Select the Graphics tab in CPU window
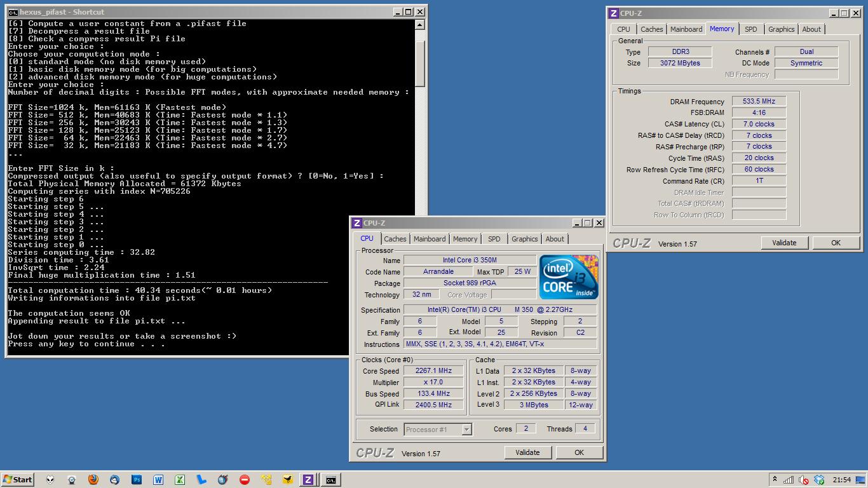Viewport: 868px width, 488px height. pos(524,239)
